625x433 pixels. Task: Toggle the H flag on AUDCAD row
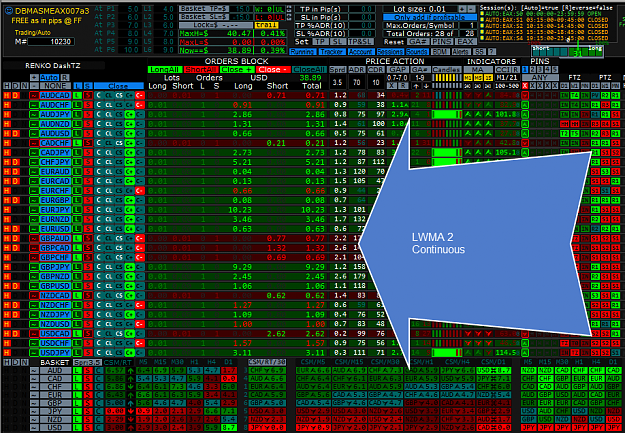[x=7, y=96]
